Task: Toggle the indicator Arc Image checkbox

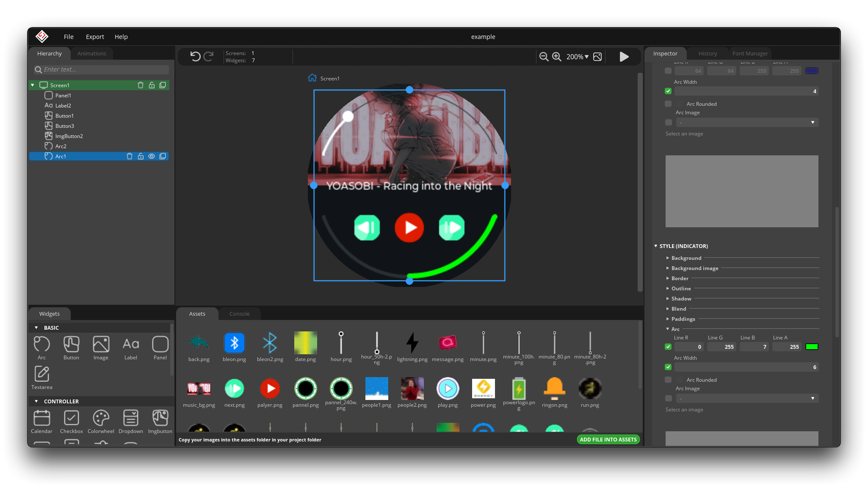Action: pos(669,398)
